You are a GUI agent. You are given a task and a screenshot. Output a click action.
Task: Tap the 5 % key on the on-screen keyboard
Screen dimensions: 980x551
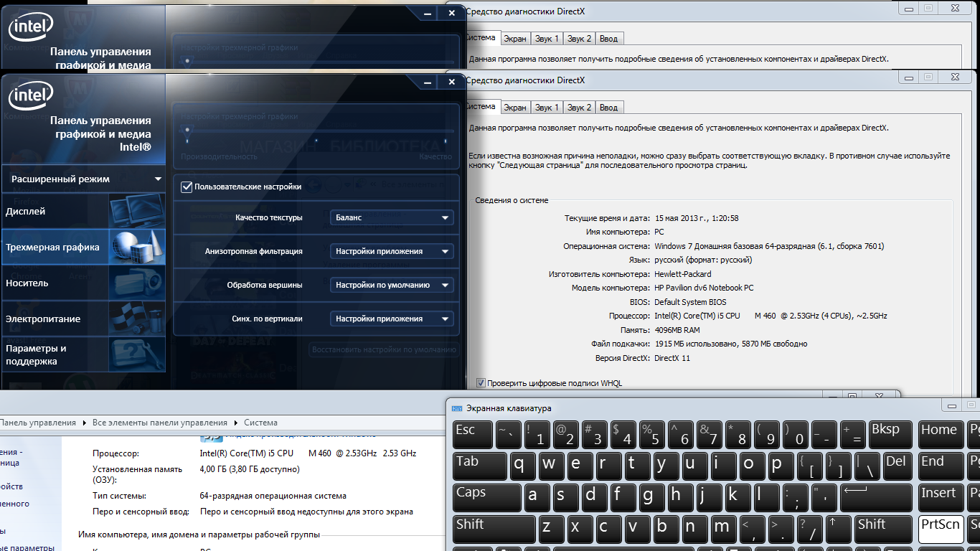[651, 434]
